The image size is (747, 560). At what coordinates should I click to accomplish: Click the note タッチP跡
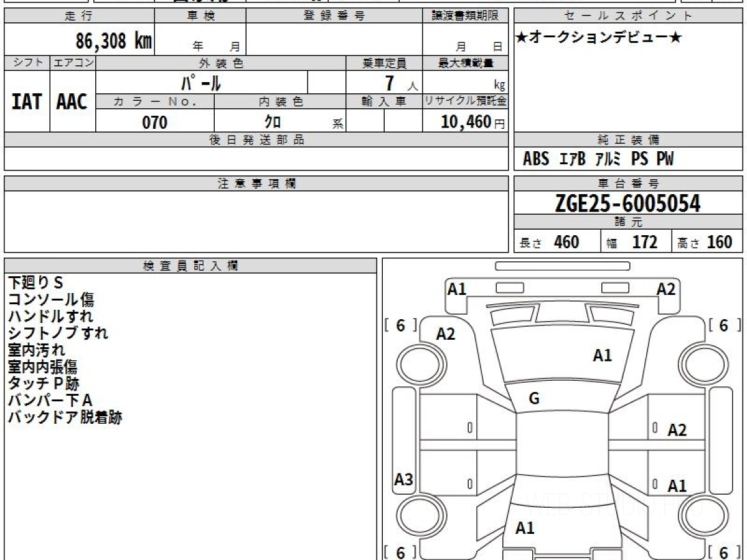coord(44,383)
